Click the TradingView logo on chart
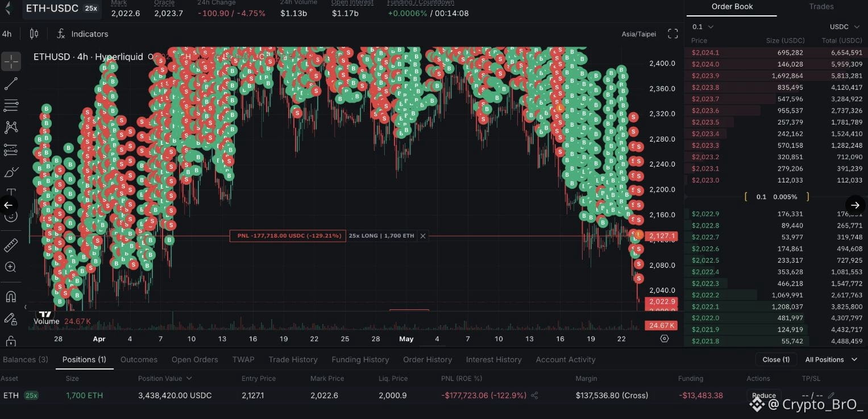This screenshot has width=868, height=419. click(45, 313)
